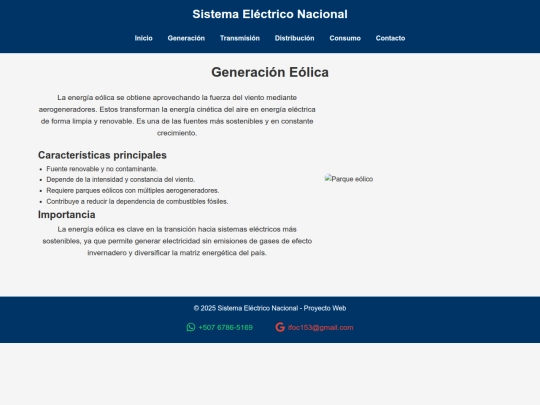
Task: Click the Importancia heading
Action: coord(66,215)
